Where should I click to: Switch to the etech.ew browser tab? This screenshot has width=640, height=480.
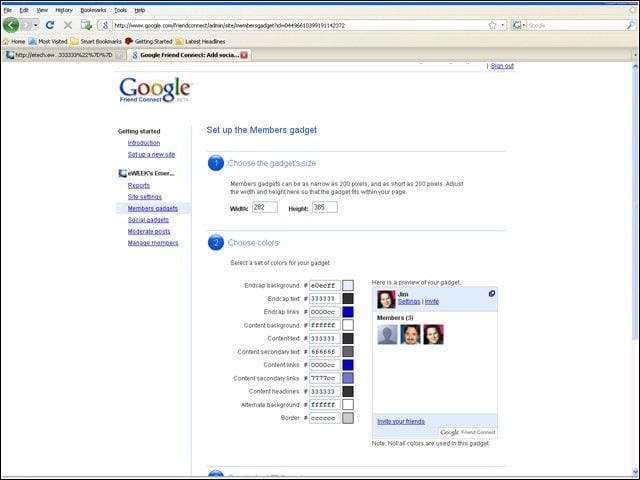(x=63, y=55)
